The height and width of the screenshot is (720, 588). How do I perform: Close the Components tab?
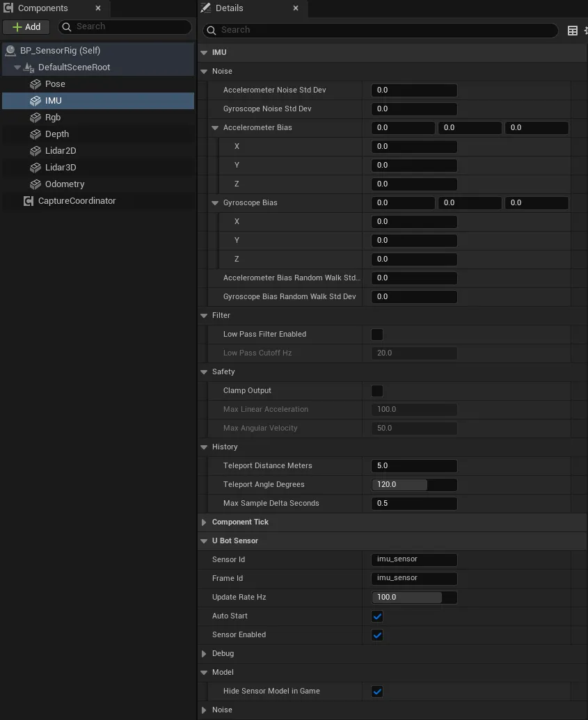[x=98, y=8]
